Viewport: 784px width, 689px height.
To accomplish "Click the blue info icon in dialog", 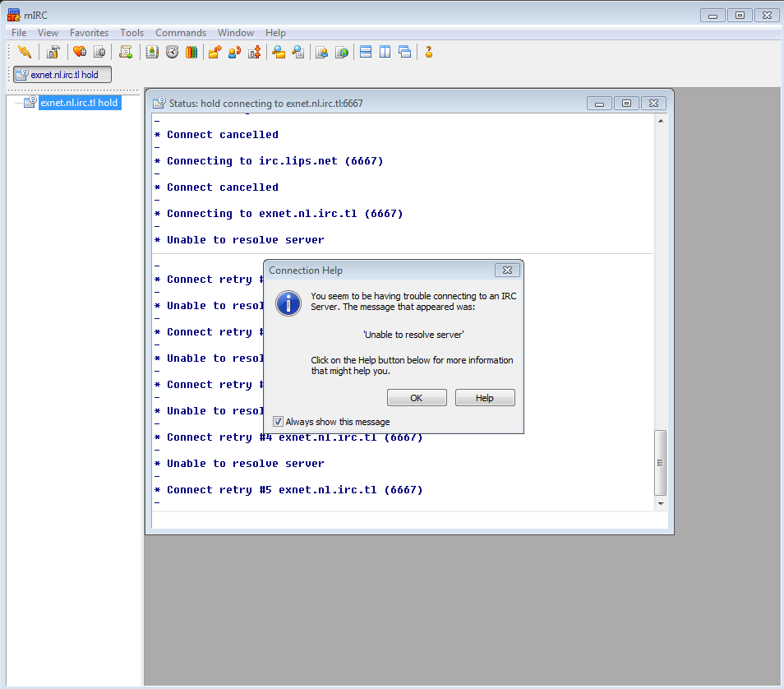I will click(x=288, y=303).
